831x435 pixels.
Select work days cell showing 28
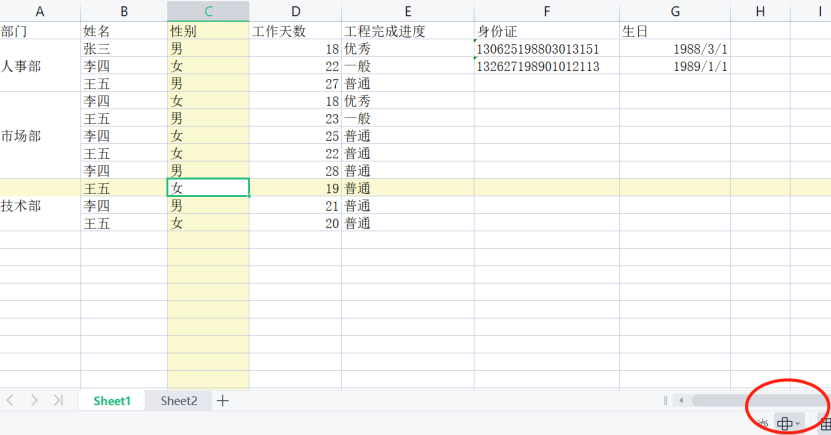[x=295, y=171]
